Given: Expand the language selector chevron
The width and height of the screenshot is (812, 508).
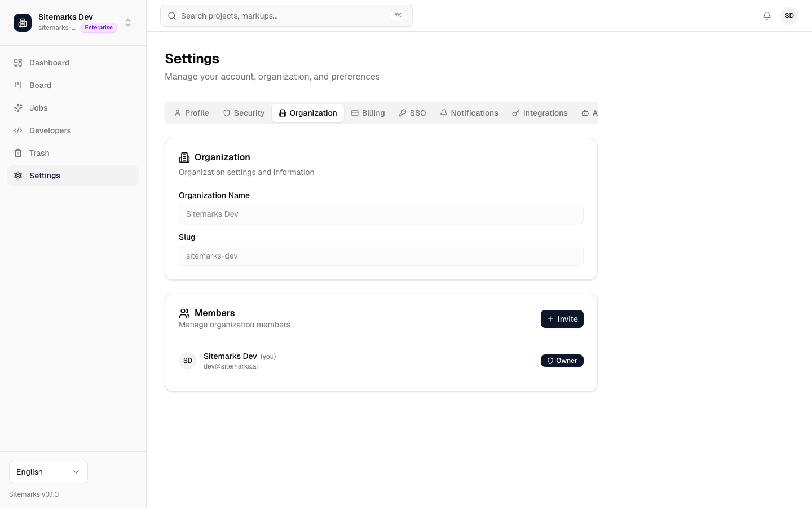Looking at the screenshot, I should (x=76, y=472).
